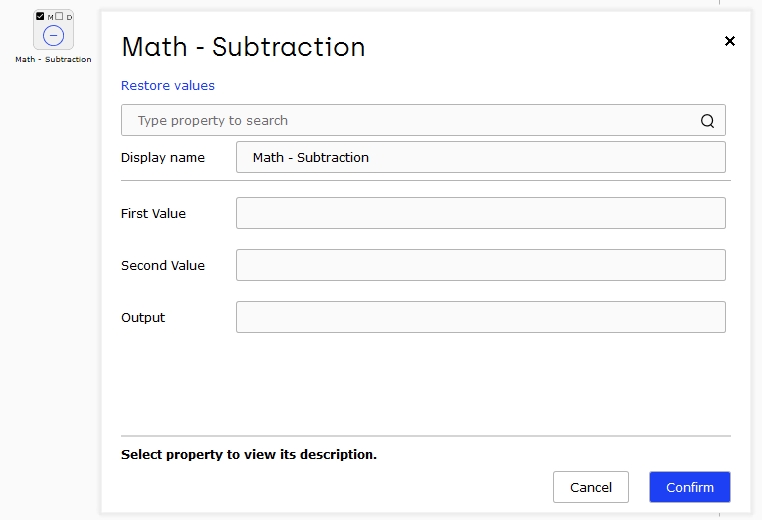Click the Output input field
Image resolution: width=762 pixels, height=520 pixels.
click(481, 317)
